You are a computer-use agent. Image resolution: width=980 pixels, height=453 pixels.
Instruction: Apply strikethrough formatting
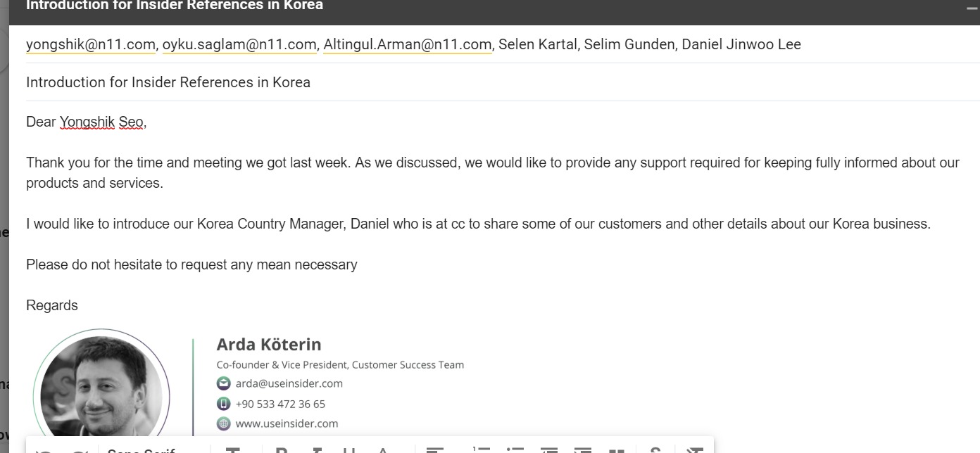pyautogui.click(x=655, y=451)
